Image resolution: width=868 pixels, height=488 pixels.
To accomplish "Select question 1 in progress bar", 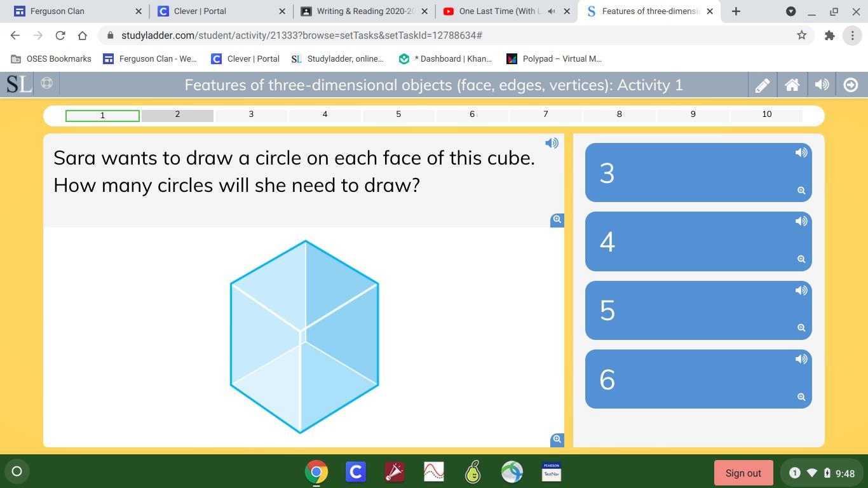I will [102, 115].
